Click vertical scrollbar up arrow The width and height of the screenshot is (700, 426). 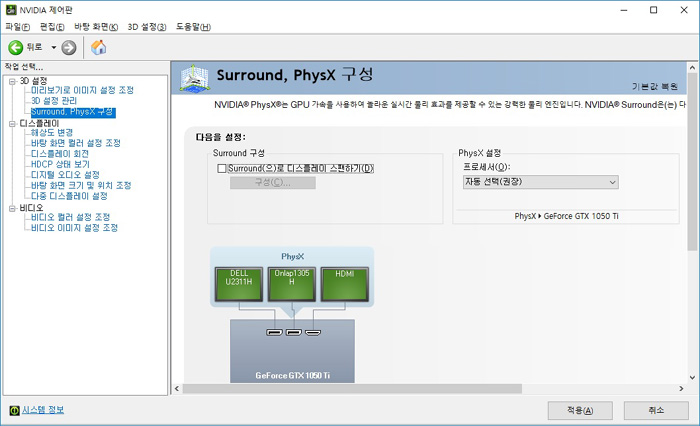pos(692,68)
